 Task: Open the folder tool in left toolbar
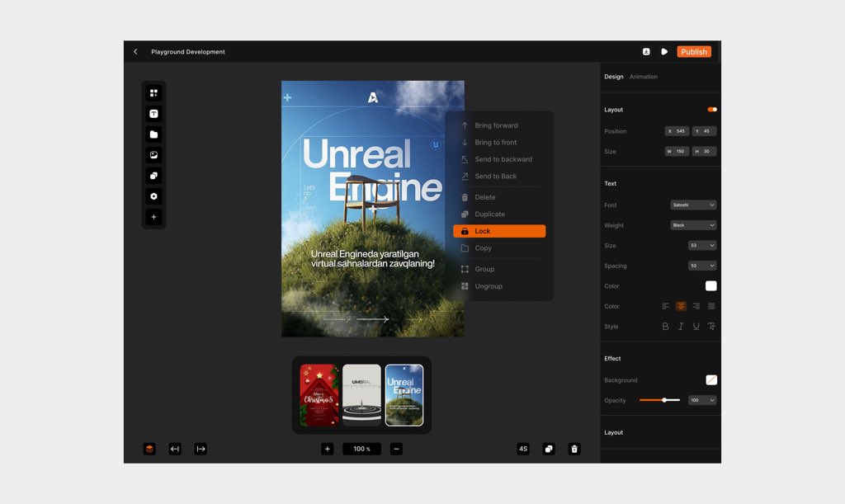(153, 134)
